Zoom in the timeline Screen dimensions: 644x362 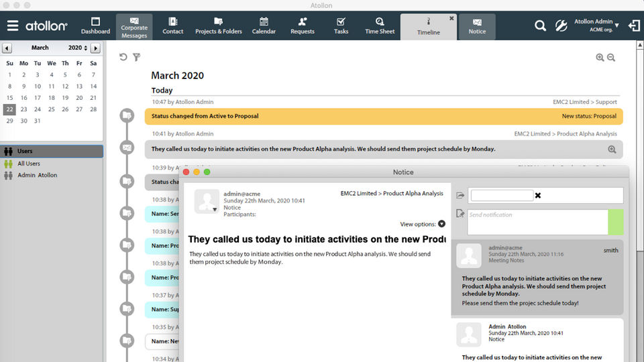click(x=600, y=58)
